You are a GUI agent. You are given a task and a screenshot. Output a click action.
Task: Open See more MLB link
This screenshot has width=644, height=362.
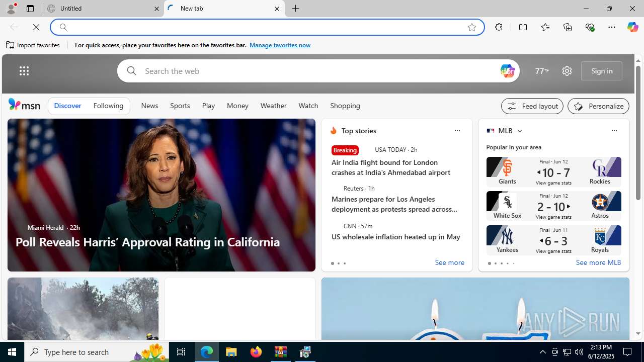point(598,262)
